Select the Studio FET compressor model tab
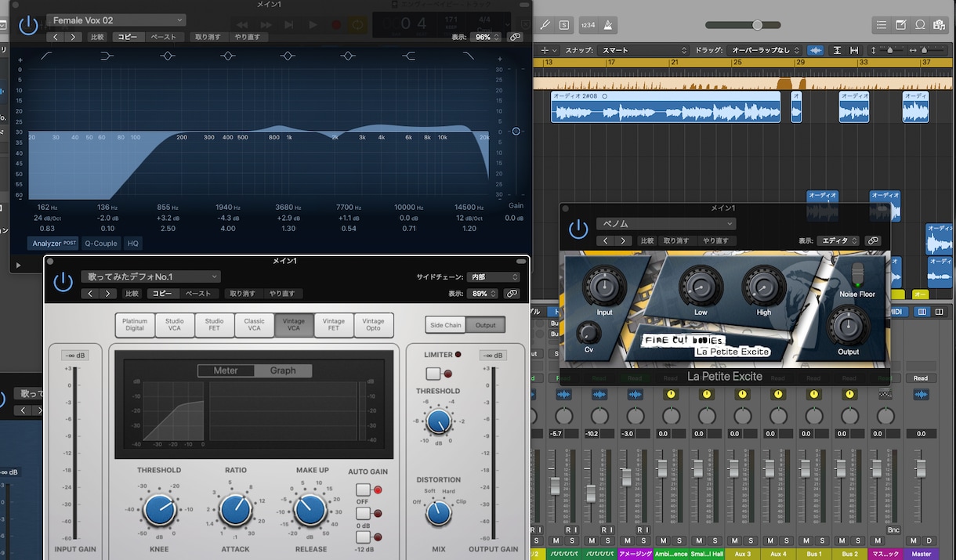This screenshot has width=956, height=560. coord(215,325)
